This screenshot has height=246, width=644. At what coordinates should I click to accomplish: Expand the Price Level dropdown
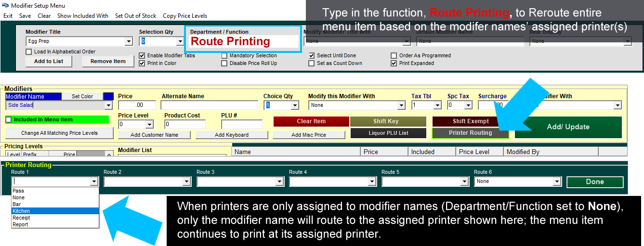(149, 124)
